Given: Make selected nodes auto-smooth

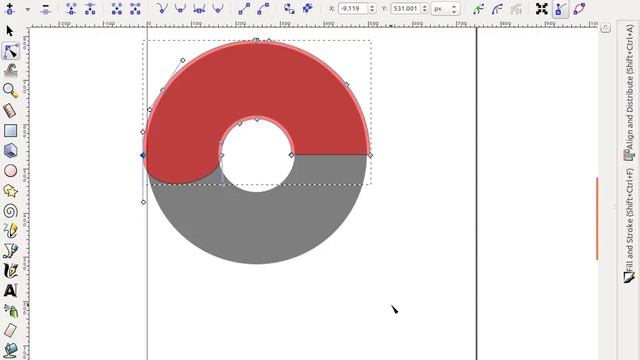Looking at the screenshot, I should pos(218,9).
